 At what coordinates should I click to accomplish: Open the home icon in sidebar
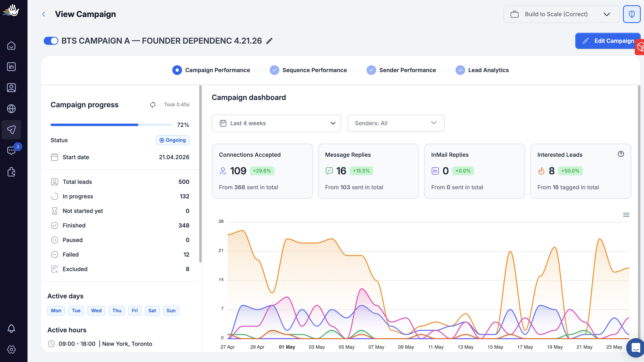[x=11, y=45]
